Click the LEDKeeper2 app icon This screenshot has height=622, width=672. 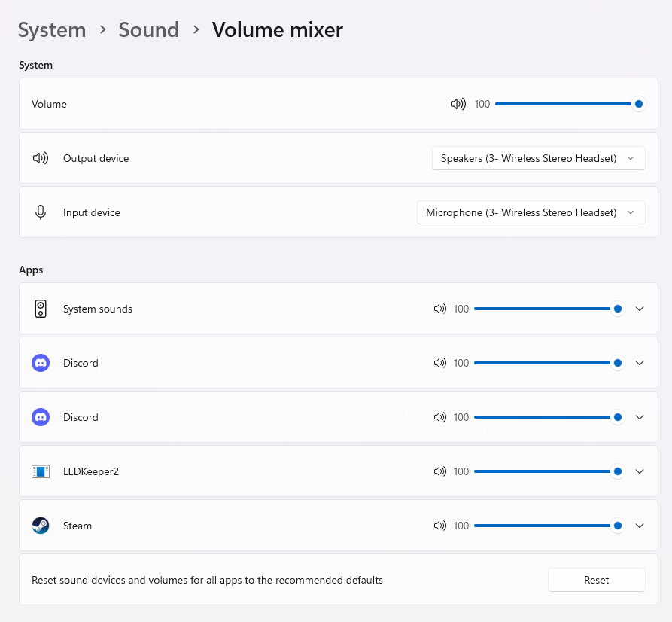(41, 471)
